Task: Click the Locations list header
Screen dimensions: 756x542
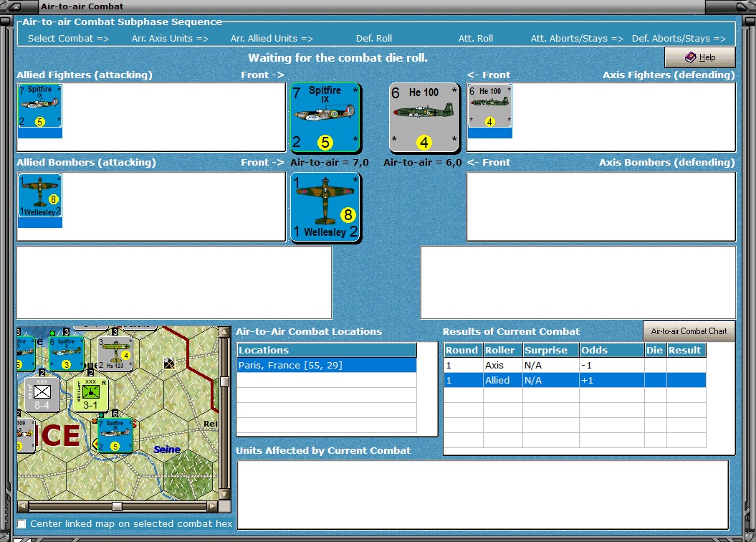Action: point(327,351)
